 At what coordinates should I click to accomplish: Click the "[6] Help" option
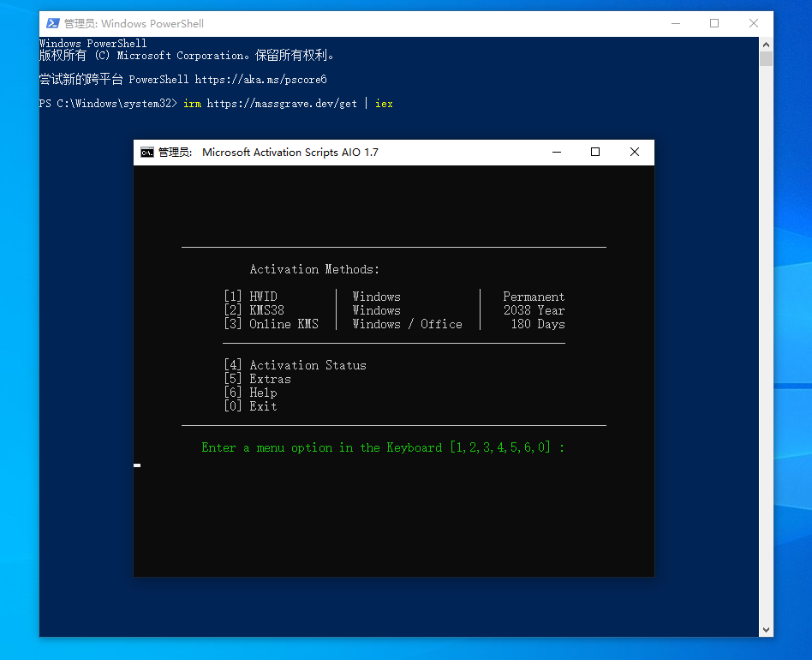click(x=251, y=393)
